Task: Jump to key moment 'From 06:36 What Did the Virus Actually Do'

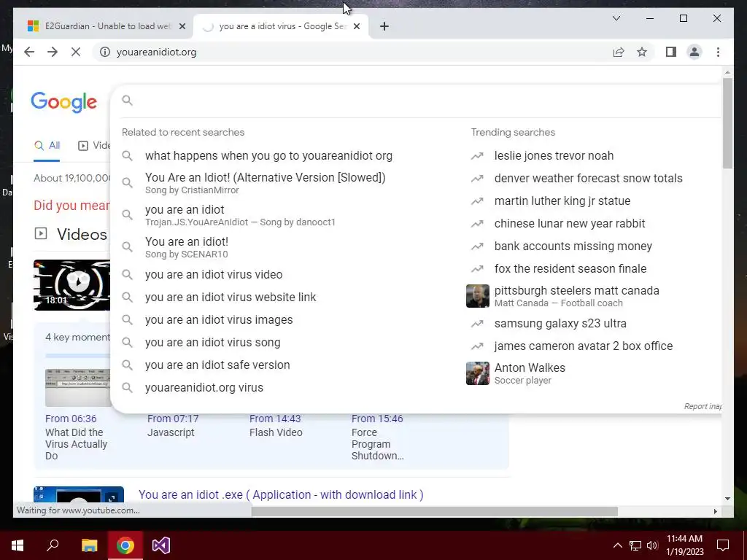Action: coord(76,437)
